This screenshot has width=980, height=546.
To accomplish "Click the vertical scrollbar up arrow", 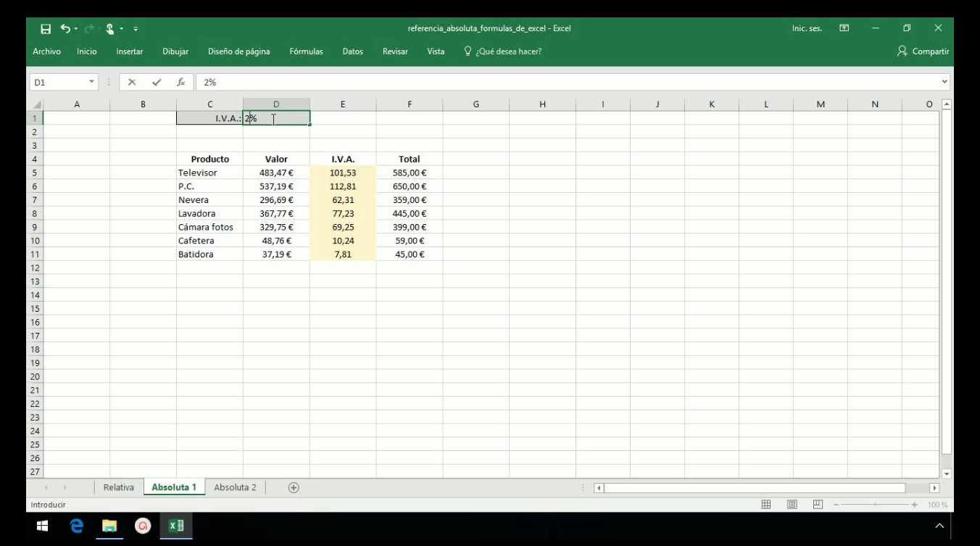I will point(946,104).
